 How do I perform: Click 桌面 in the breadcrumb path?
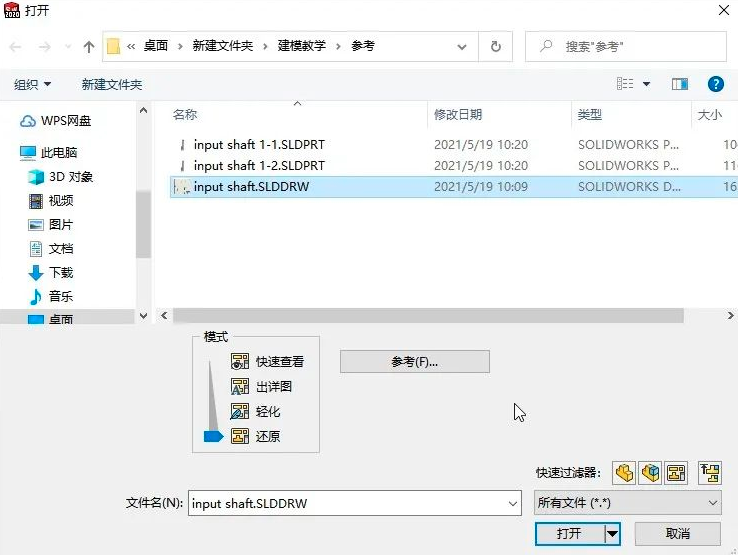(156, 46)
